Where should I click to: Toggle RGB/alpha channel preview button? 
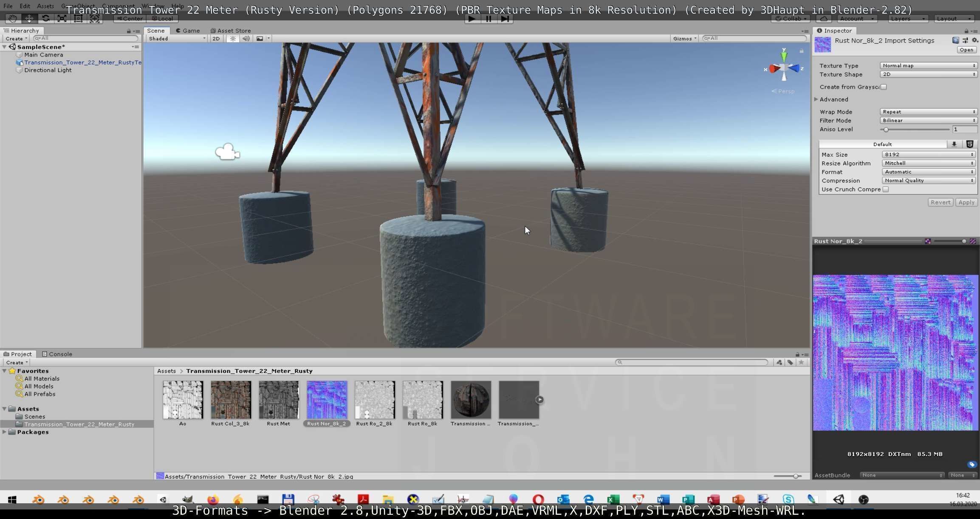928,241
